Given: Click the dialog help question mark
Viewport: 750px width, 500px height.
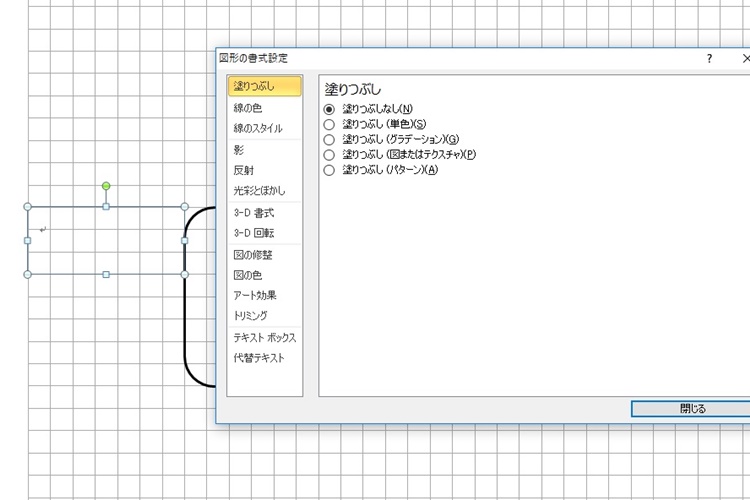Looking at the screenshot, I should point(709,59).
